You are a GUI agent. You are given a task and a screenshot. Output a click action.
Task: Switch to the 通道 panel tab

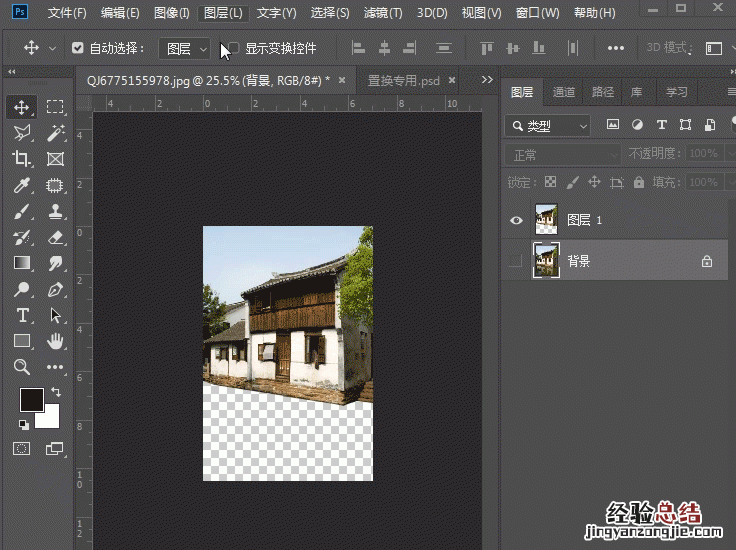tap(564, 92)
